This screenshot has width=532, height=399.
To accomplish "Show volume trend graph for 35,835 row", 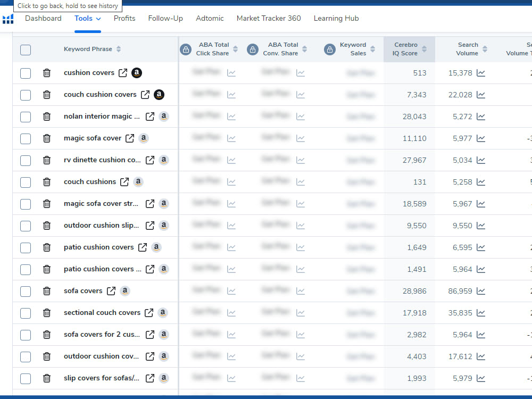I will [x=481, y=313].
